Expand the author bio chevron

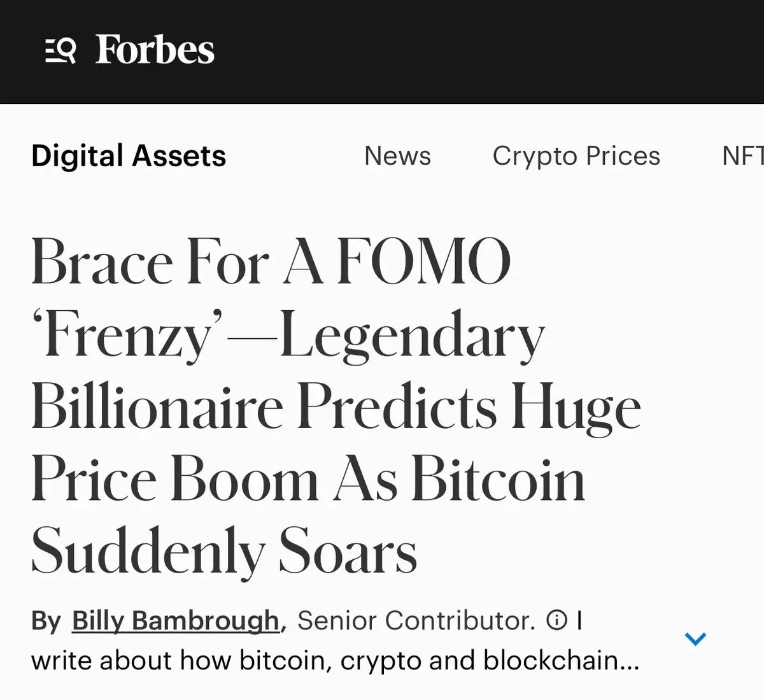click(695, 638)
